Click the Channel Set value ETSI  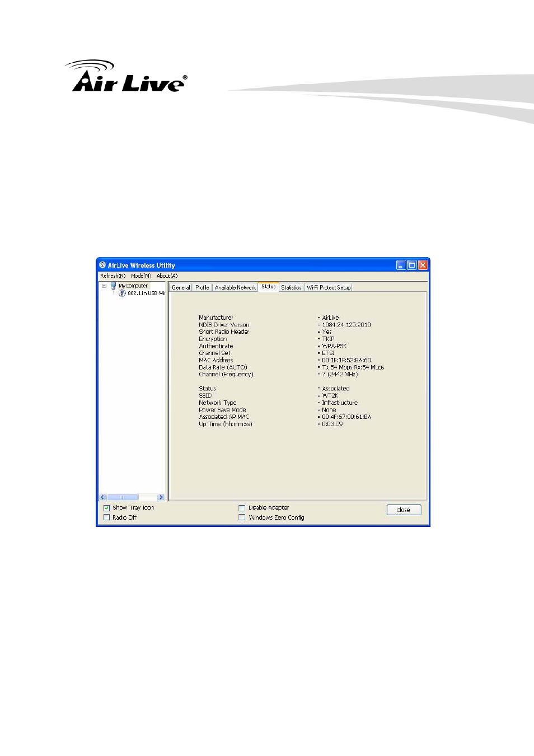pyautogui.click(x=328, y=353)
